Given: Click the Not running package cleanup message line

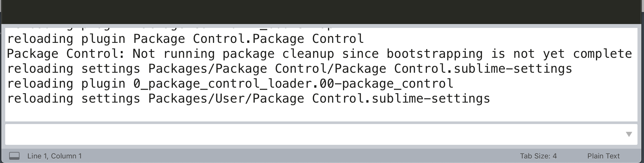Looking at the screenshot, I should [319, 54].
